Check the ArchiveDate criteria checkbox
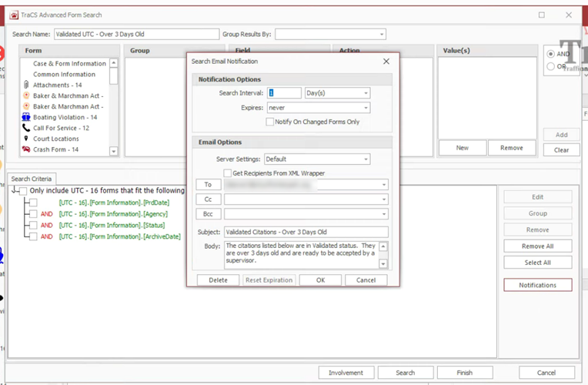 click(33, 236)
